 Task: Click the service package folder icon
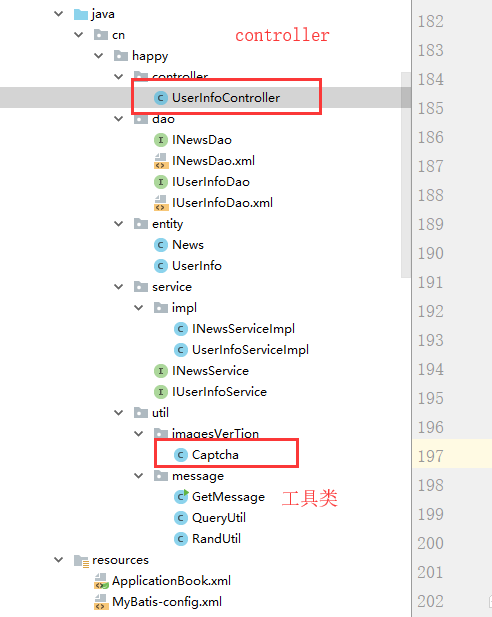[x=141, y=286]
